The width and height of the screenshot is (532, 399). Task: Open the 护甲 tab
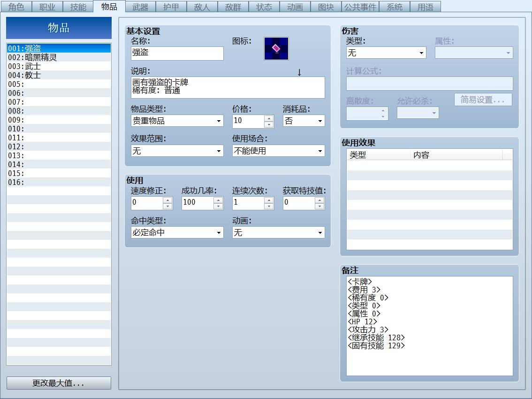point(171,7)
